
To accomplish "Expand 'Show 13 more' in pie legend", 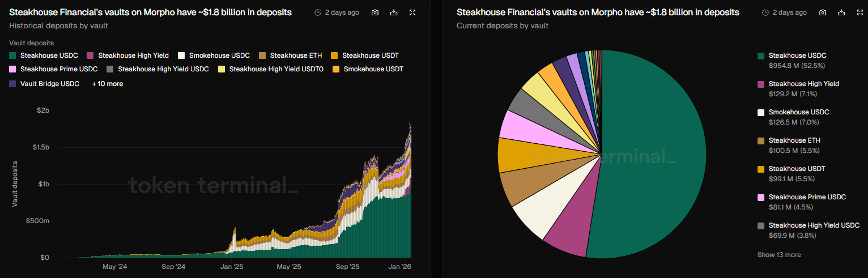I will click(x=779, y=255).
